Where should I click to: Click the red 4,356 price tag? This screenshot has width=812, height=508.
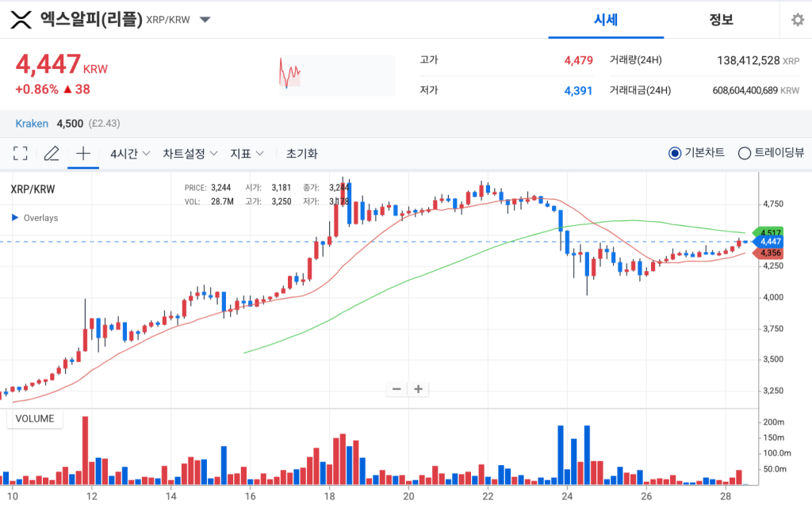769,253
